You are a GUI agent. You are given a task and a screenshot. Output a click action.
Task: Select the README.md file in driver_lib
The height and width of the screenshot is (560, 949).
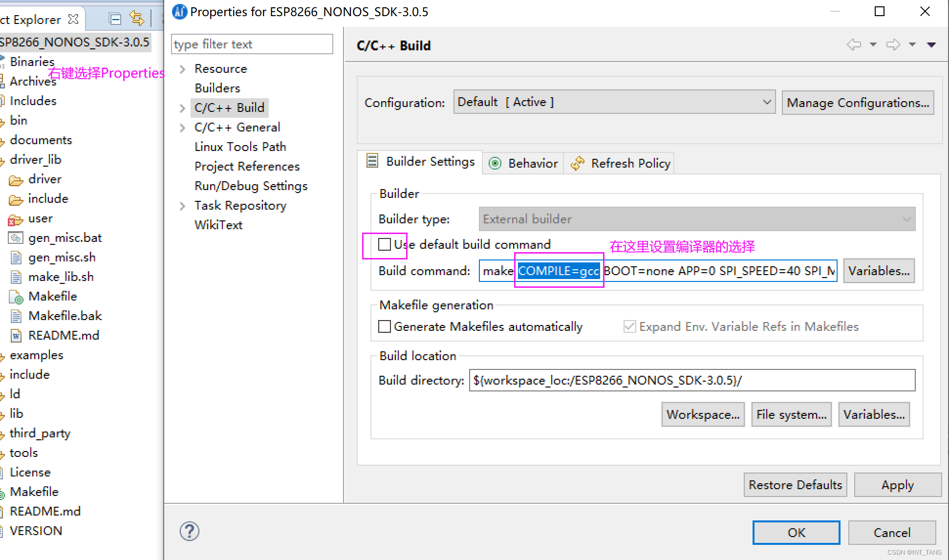pos(64,336)
